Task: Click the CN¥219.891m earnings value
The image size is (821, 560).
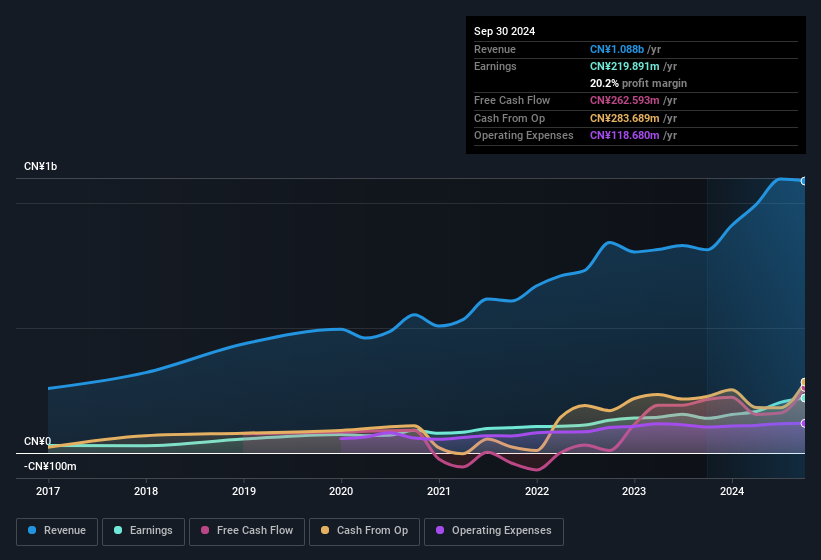Action: (625, 66)
